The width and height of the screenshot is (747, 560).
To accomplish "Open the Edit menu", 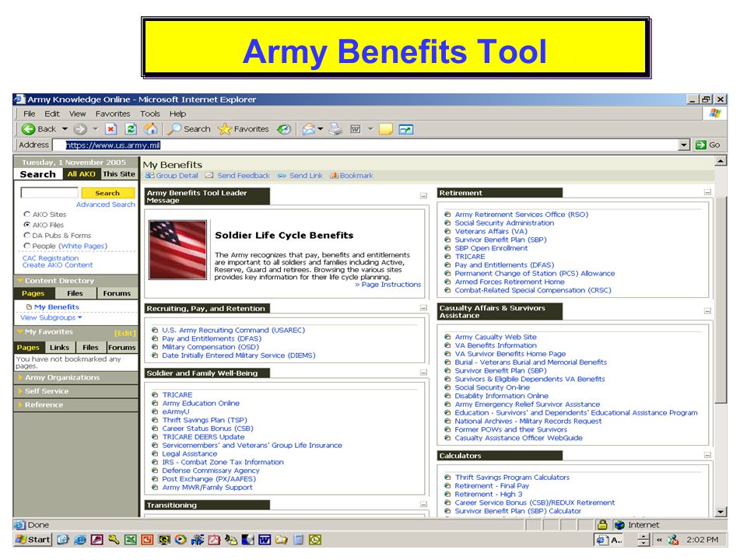I will coord(52,114).
